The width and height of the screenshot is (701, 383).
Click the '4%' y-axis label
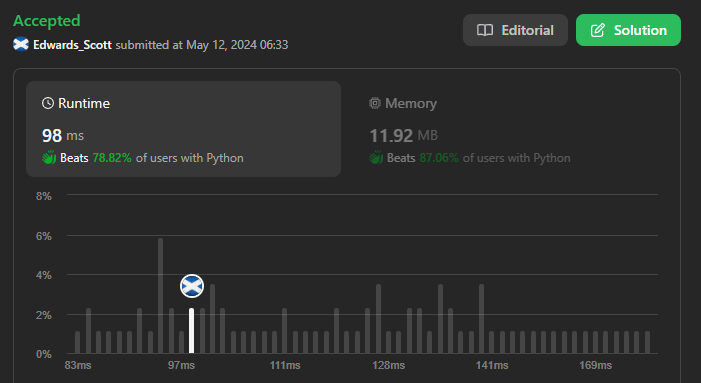(44, 275)
